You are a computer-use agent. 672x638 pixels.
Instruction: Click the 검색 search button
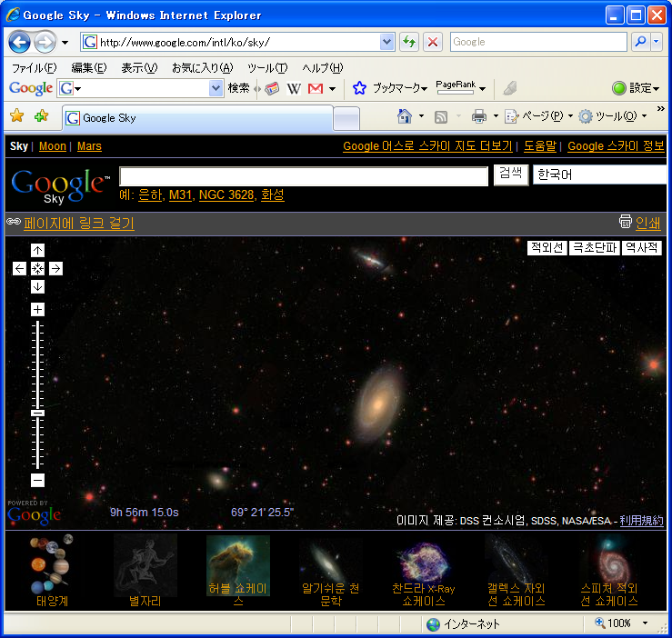tap(511, 174)
